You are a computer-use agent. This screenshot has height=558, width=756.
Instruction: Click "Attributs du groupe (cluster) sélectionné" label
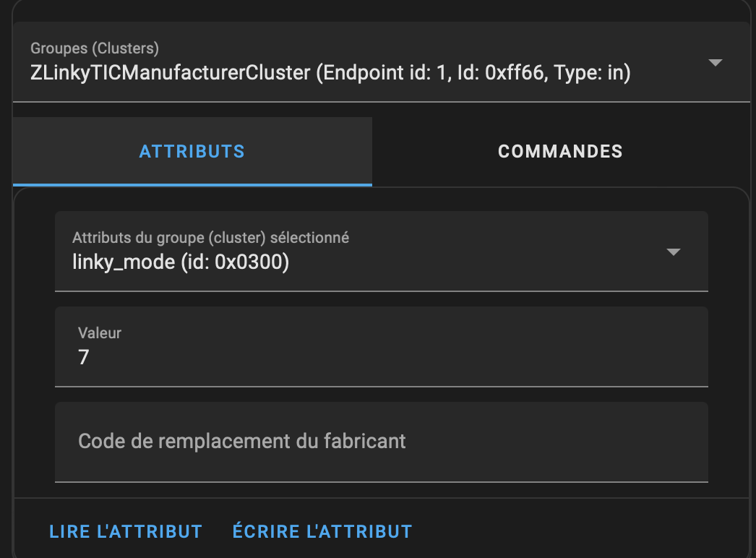tap(210, 237)
